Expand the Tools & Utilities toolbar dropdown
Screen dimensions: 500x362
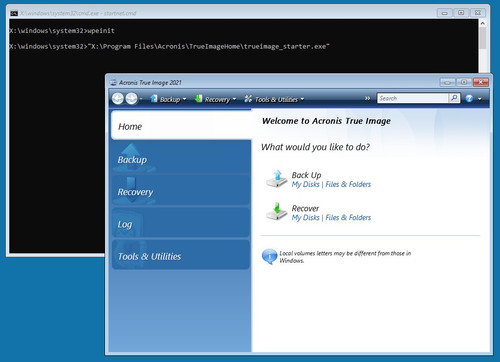tap(302, 99)
